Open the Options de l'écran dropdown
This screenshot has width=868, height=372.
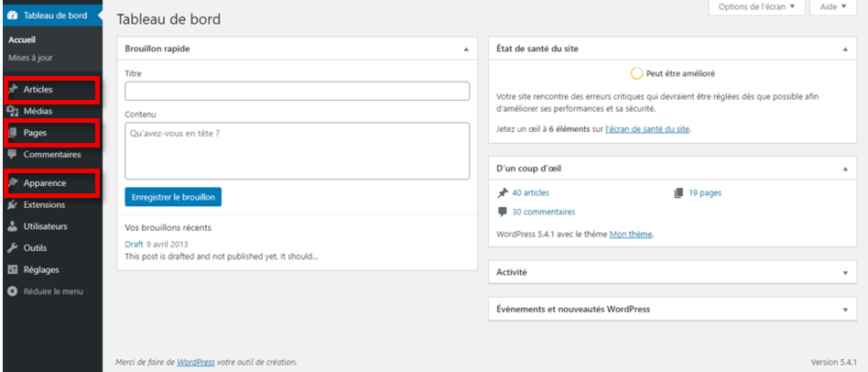point(756,7)
